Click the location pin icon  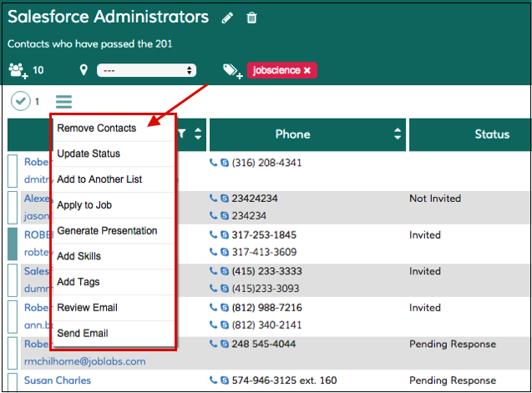(84, 70)
